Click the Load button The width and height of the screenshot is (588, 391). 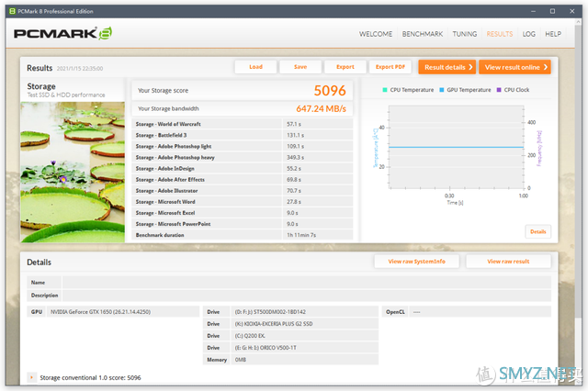pos(255,67)
